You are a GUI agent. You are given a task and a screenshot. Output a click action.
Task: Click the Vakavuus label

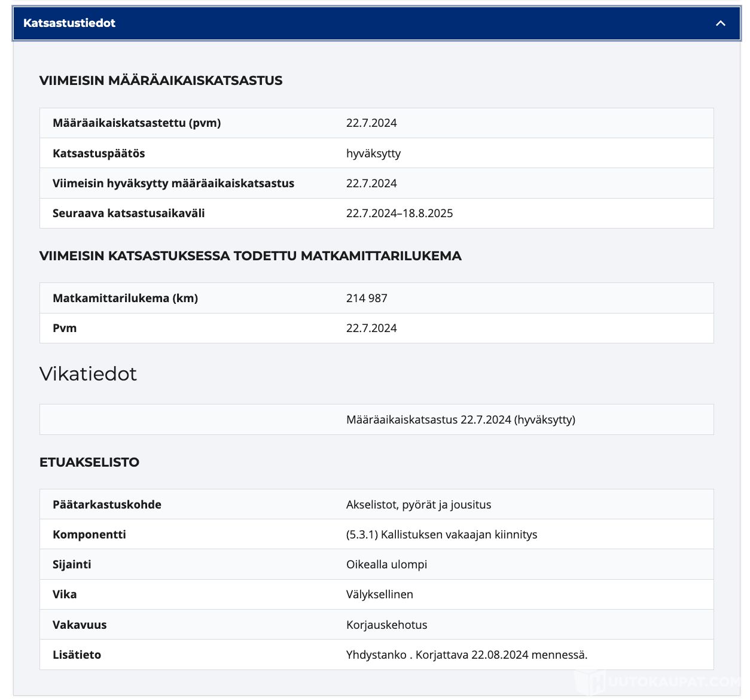[x=80, y=625]
